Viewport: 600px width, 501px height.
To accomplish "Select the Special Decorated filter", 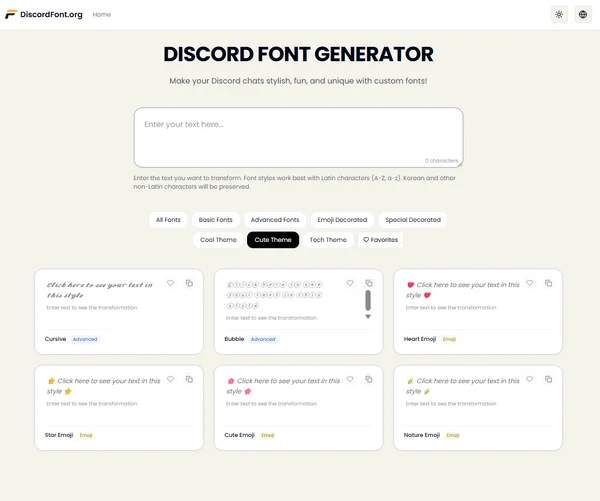I will (413, 220).
